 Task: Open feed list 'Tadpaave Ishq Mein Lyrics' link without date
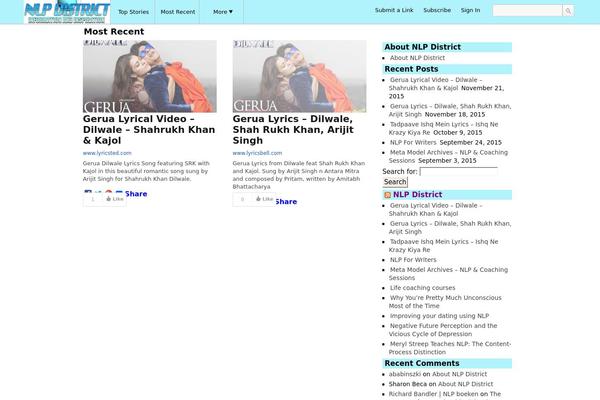(x=443, y=245)
